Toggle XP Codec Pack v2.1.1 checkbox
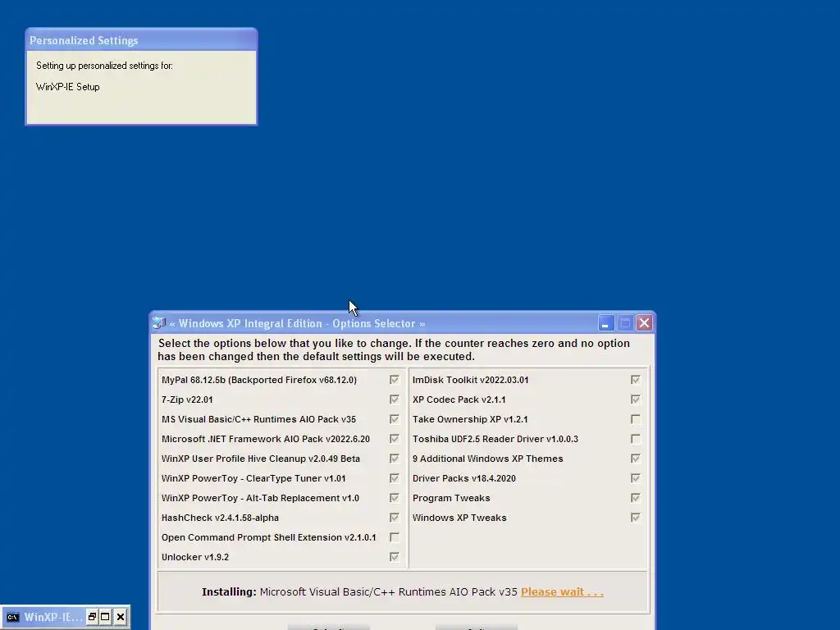 (636, 399)
